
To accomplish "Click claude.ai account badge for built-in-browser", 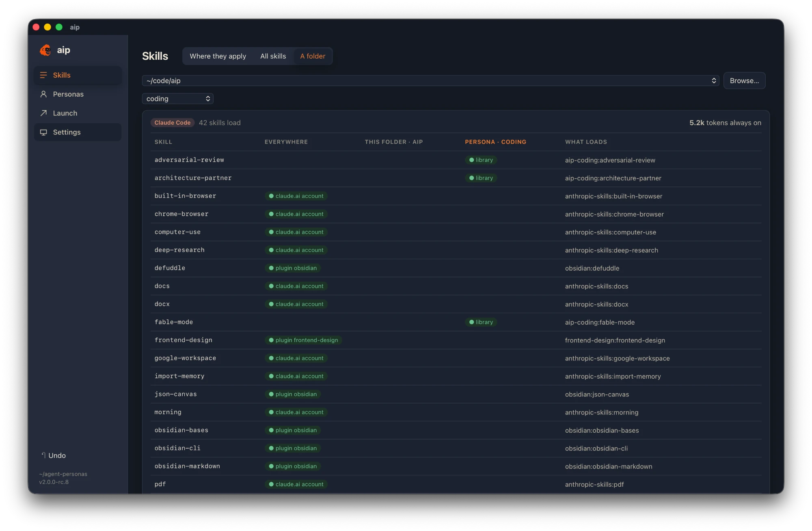I will (296, 196).
